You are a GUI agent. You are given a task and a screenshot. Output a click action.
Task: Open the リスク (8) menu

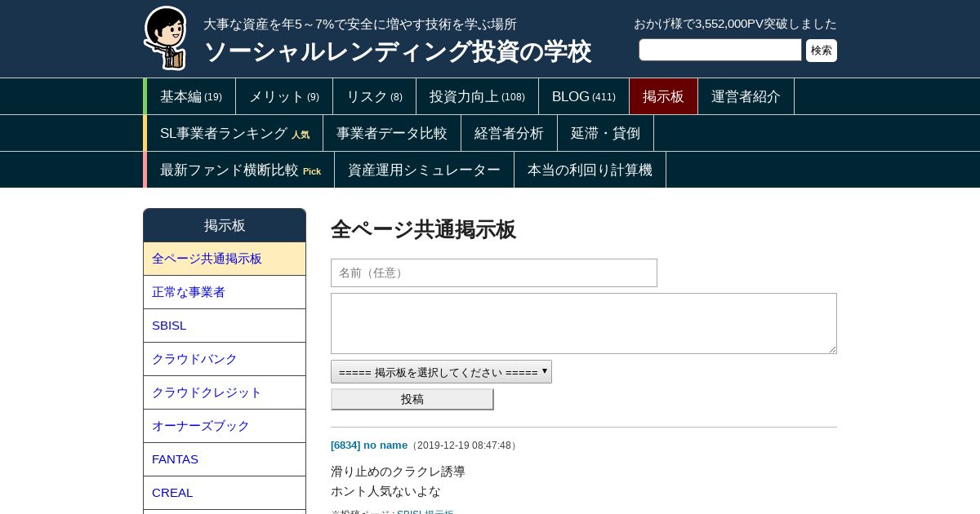(x=375, y=96)
